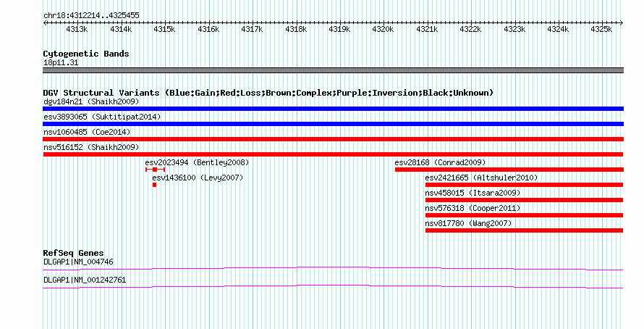Click the 4316k ruler mark
644x329 pixels.
(x=208, y=29)
